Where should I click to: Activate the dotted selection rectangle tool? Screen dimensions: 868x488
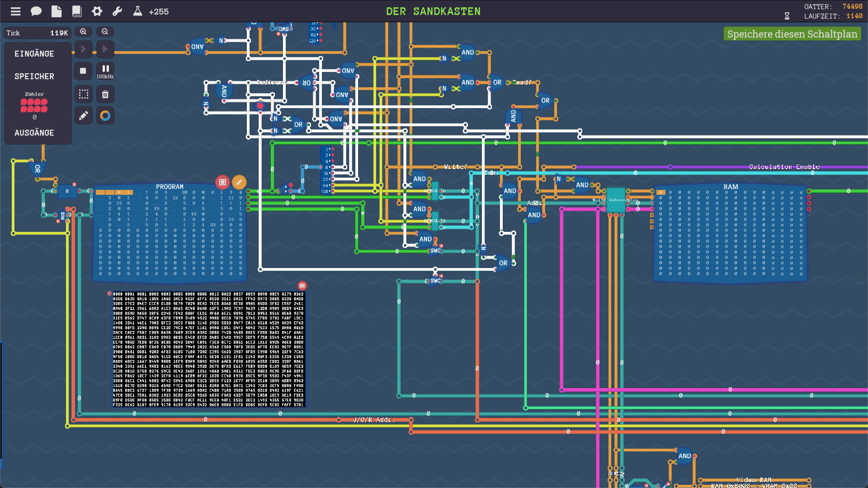coord(83,94)
